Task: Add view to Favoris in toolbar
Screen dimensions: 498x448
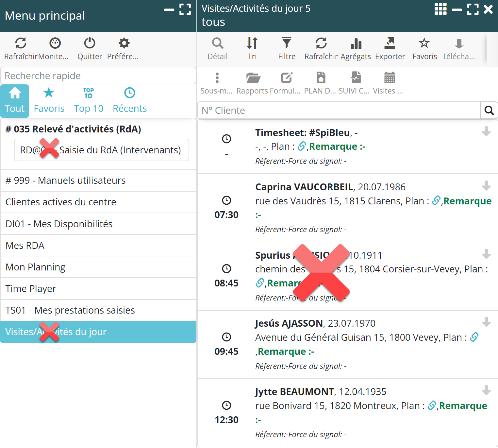Action: coord(424,43)
